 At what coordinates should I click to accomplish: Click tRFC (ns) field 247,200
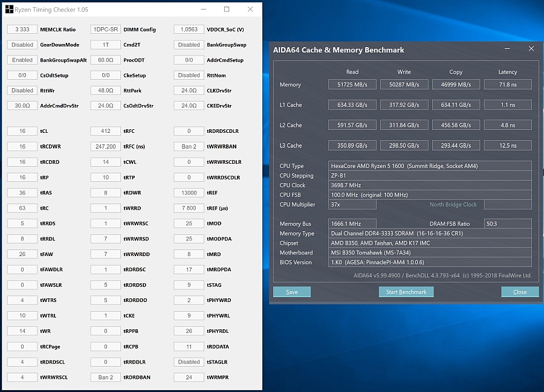tap(105, 147)
